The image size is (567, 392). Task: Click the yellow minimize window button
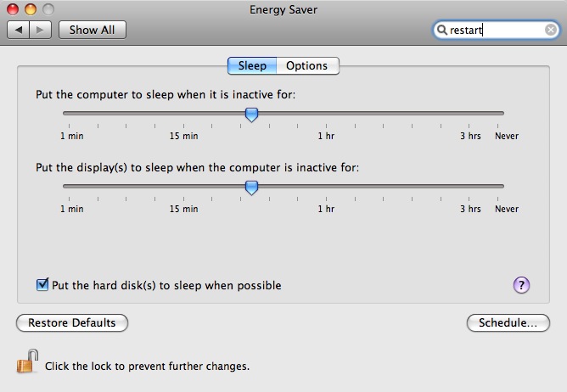(x=31, y=9)
